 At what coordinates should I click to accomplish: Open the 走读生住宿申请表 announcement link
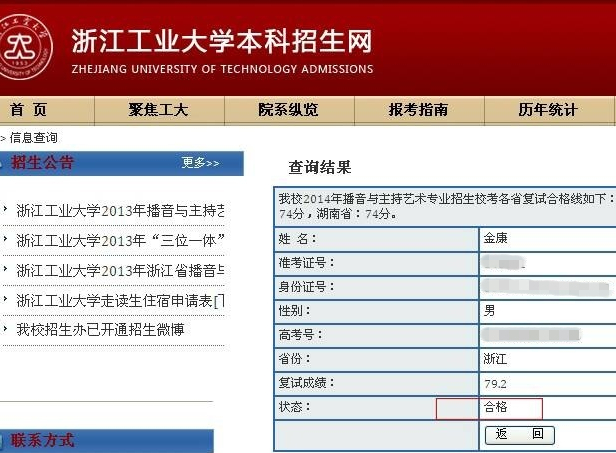(120, 301)
